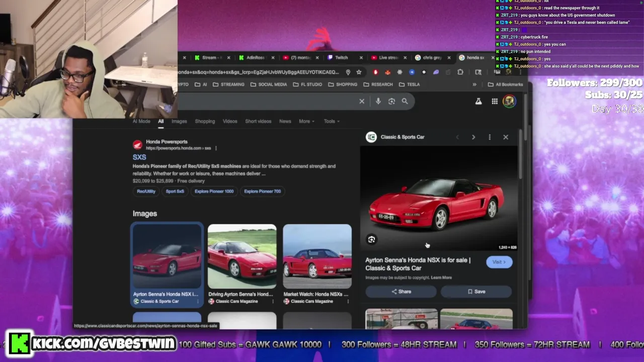Image resolution: width=644 pixels, height=362 pixels.
Task: Click the location pin icon in address bar
Action: click(x=348, y=72)
